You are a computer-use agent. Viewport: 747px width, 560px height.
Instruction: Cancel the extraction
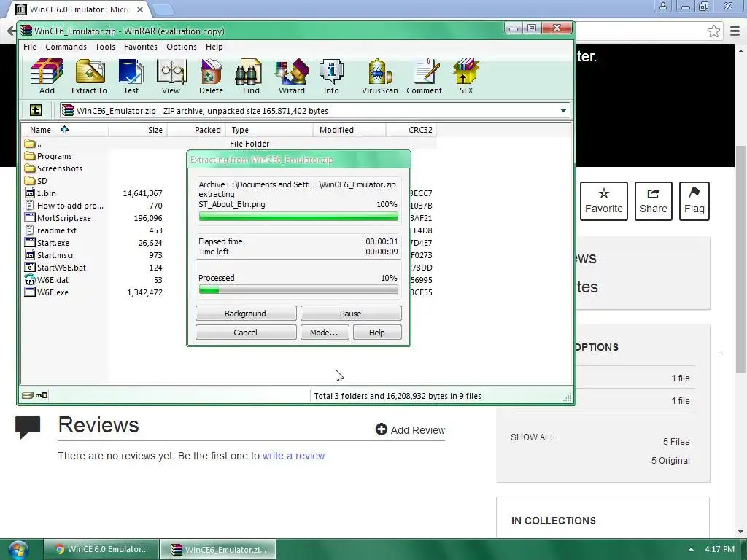[x=246, y=332]
